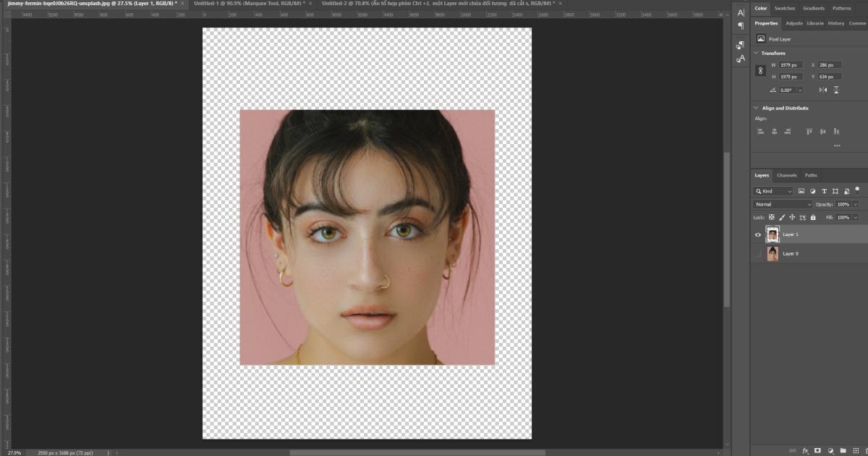Add a layer mask
Viewport: 868px width, 456px height.
[x=818, y=450]
